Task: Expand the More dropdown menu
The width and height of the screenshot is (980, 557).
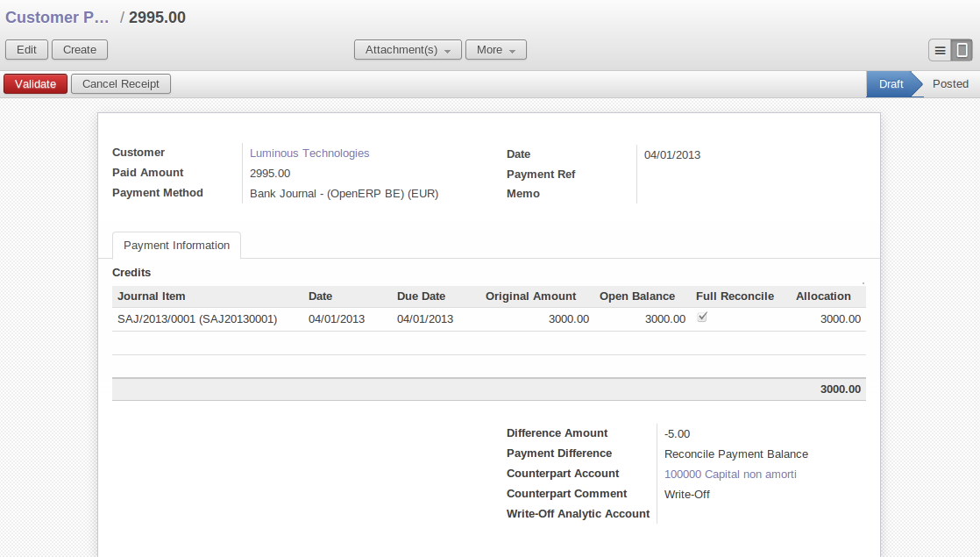Action: point(495,50)
